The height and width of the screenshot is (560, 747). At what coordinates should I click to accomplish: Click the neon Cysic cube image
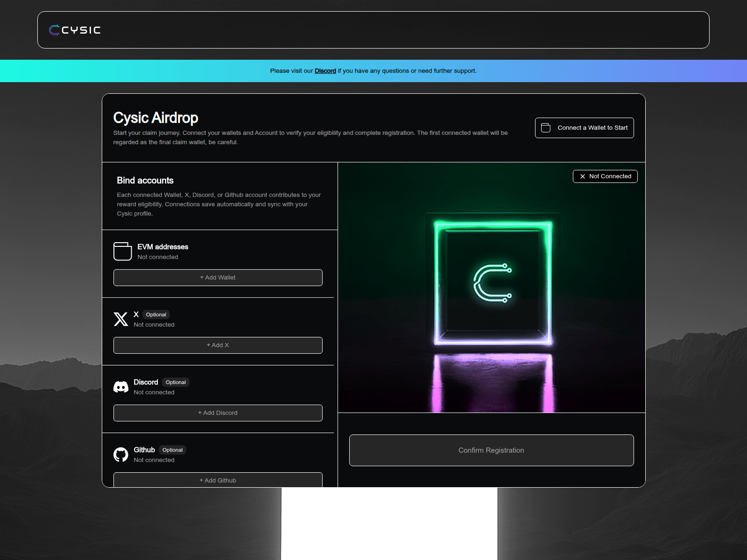point(492,287)
